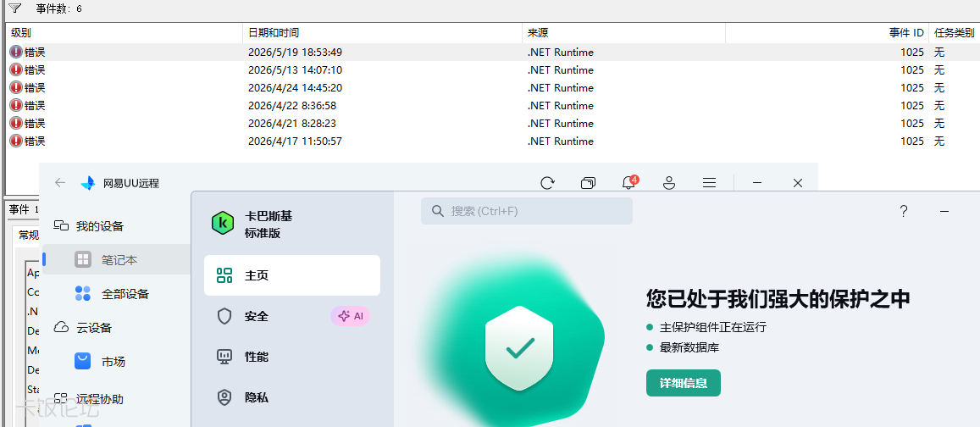Screen dimensions: 980x427
Task: Click the AI badge next to 安全
Action: tap(350, 316)
